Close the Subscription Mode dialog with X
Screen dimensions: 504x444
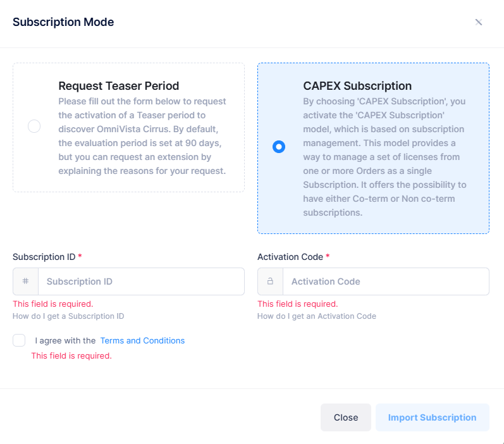pyautogui.click(x=479, y=22)
